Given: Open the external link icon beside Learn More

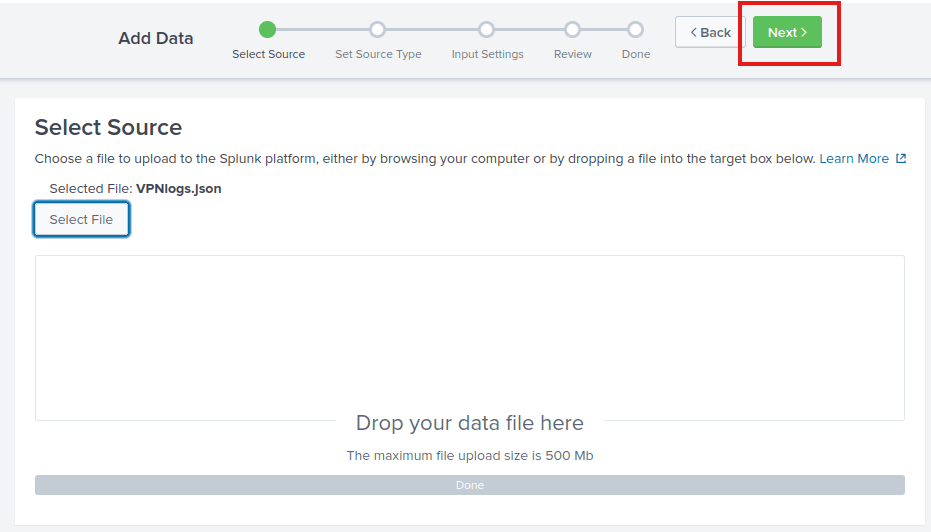Looking at the screenshot, I should click(901, 159).
